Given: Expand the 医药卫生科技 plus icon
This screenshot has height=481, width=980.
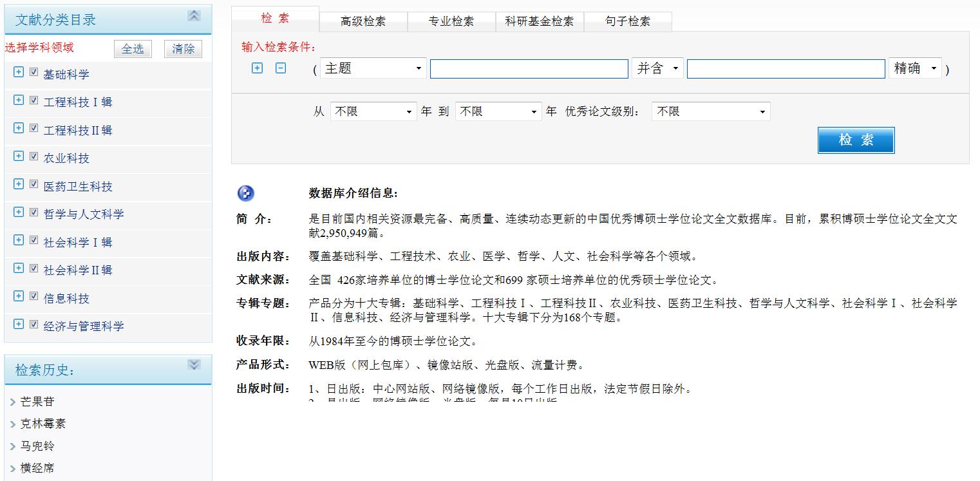Looking at the screenshot, I should coord(19,184).
